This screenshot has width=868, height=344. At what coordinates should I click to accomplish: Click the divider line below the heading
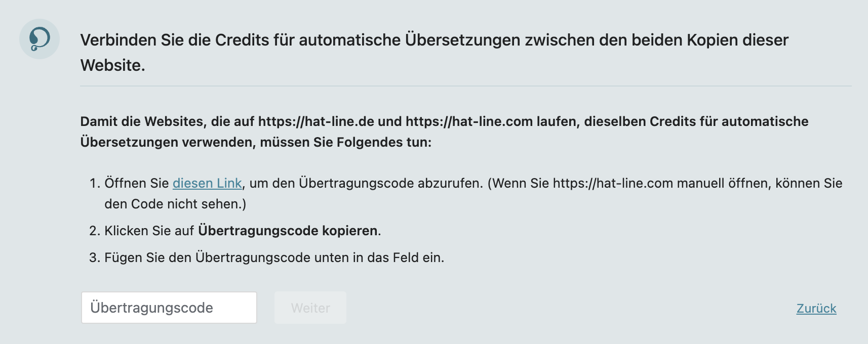click(465, 86)
